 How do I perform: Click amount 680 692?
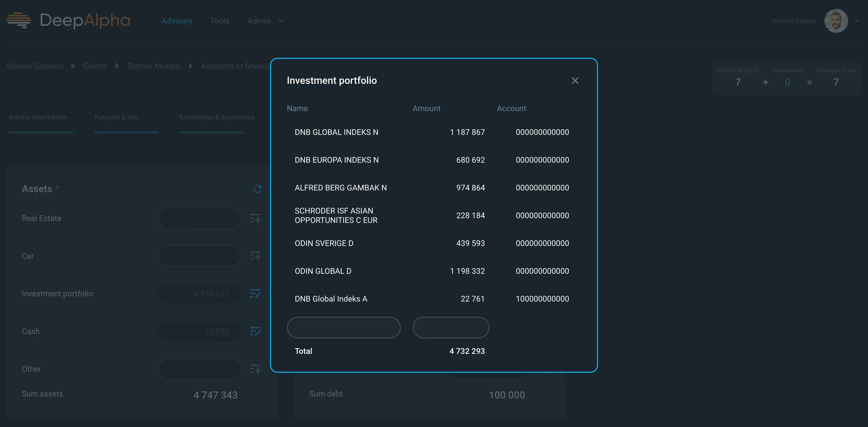(470, 160)
